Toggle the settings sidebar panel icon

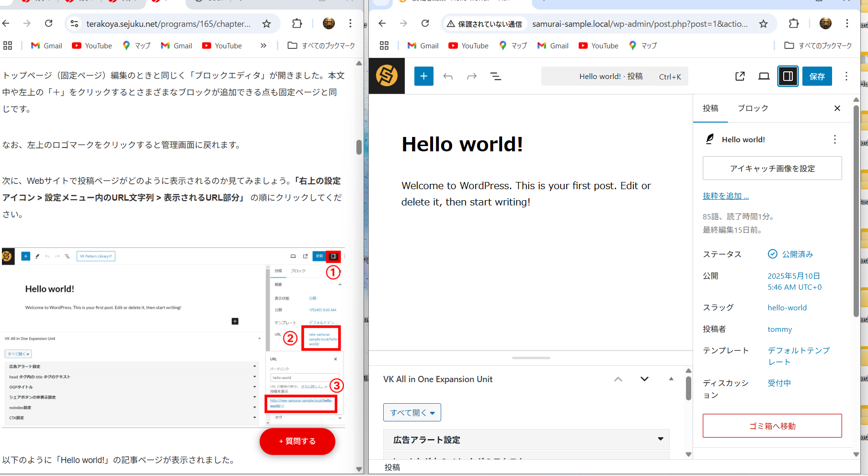point(788,76)
